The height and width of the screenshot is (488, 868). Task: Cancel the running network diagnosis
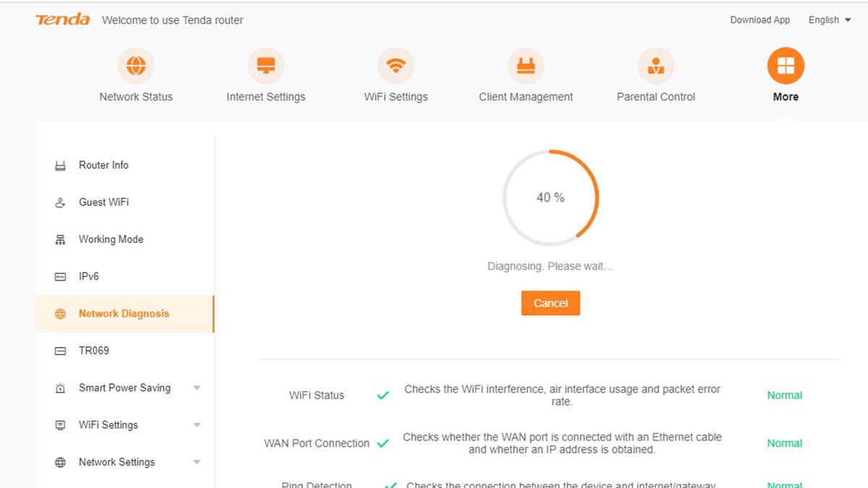point(550,304)
